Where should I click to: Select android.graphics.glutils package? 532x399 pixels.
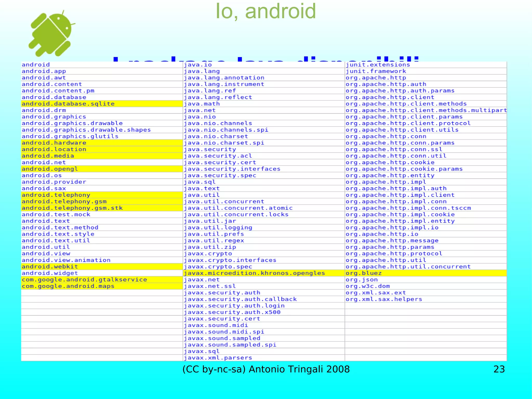[102, 136]
